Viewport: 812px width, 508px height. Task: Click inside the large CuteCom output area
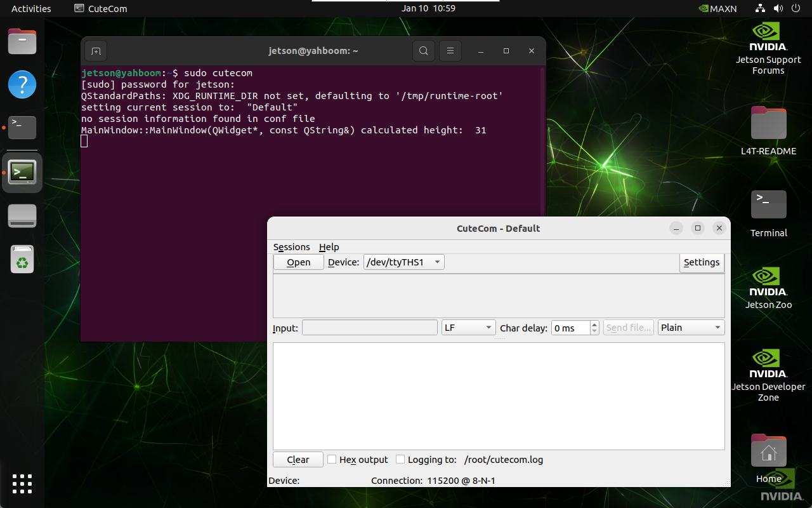coord(499,396)
